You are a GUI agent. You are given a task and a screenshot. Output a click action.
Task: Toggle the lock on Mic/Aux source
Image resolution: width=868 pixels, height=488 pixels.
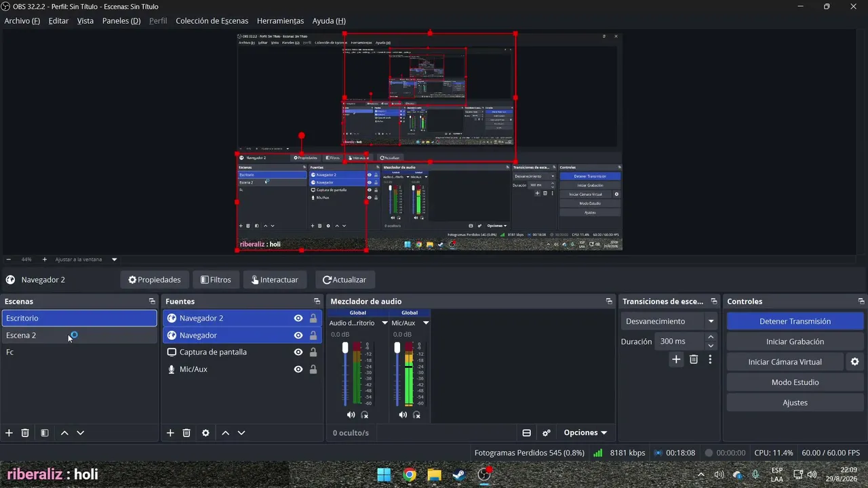[313, 369]
